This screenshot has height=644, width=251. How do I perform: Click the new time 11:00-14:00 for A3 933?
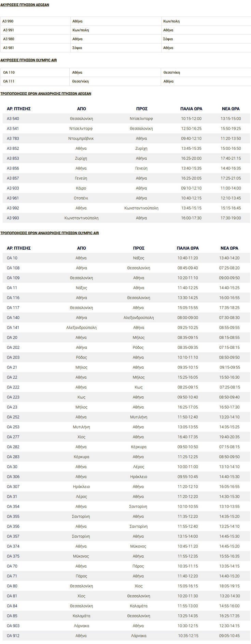pyautogui.click(x=231, y=188)
